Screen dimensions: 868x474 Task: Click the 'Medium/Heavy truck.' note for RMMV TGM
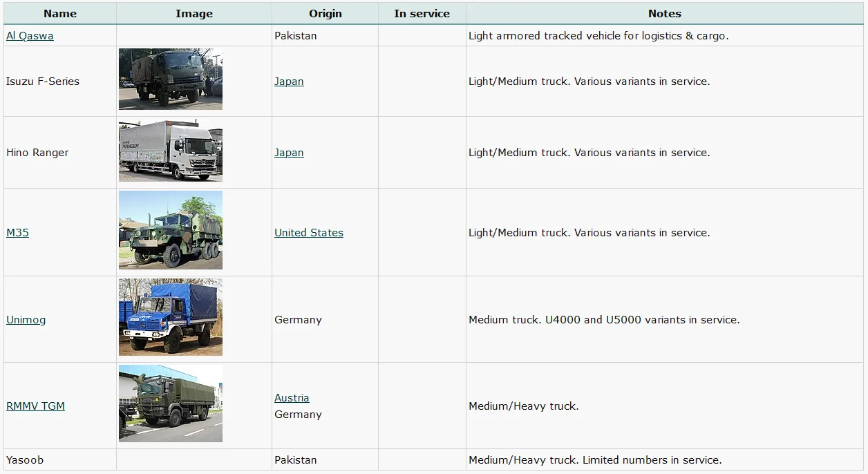pos(523,406)
